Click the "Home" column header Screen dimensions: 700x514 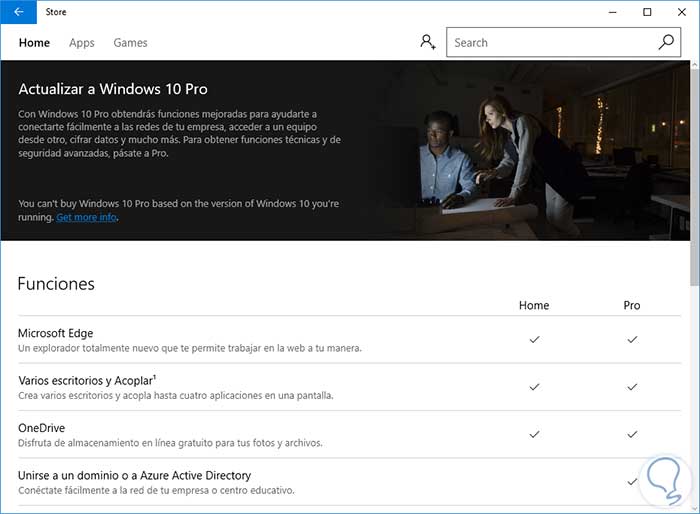tap(534, 305)
